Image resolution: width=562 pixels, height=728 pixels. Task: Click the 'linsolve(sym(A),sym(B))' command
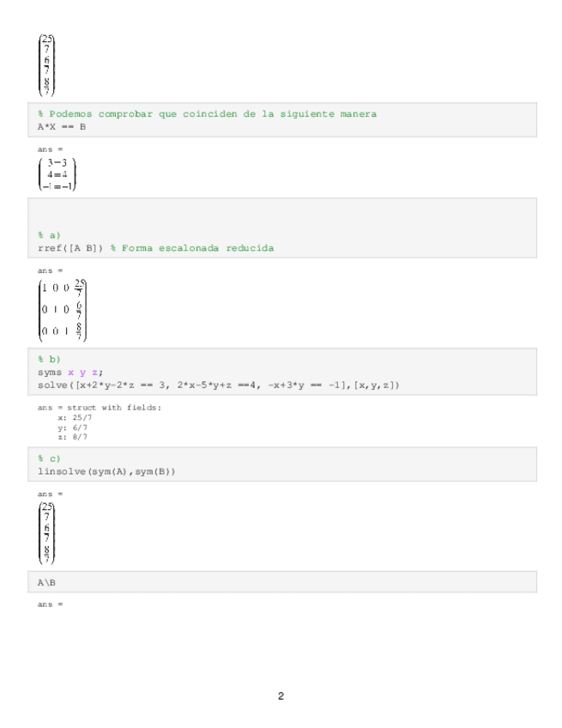click(x=106, y=471)
